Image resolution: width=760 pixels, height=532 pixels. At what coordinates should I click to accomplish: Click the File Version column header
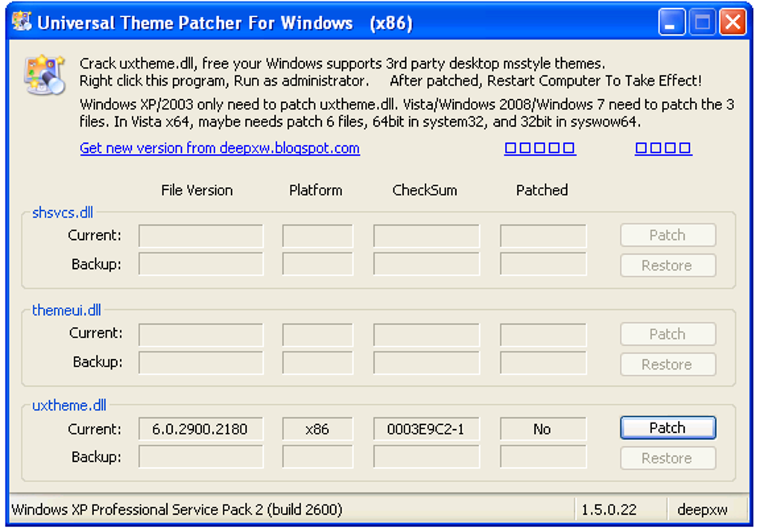(197, 191)
